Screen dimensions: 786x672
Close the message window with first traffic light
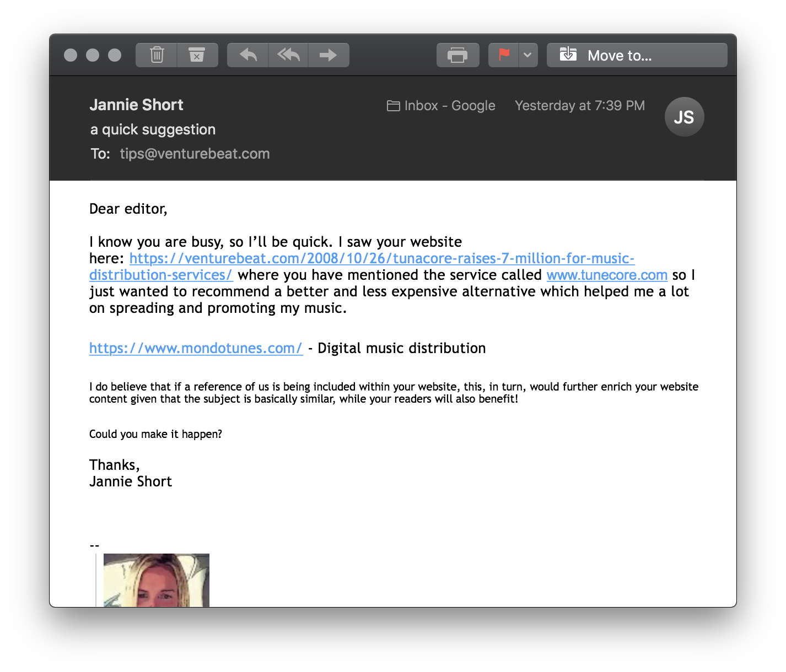click(71, 55)
